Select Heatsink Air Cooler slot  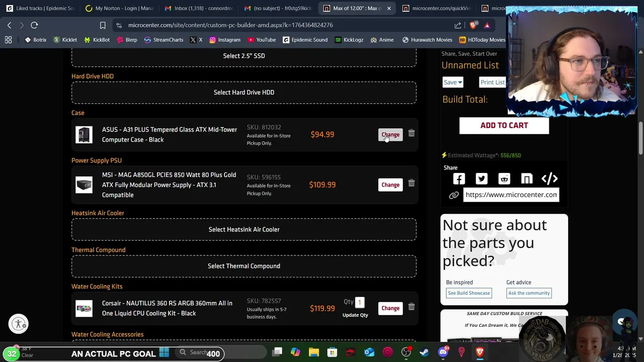(x=244, y=229)
